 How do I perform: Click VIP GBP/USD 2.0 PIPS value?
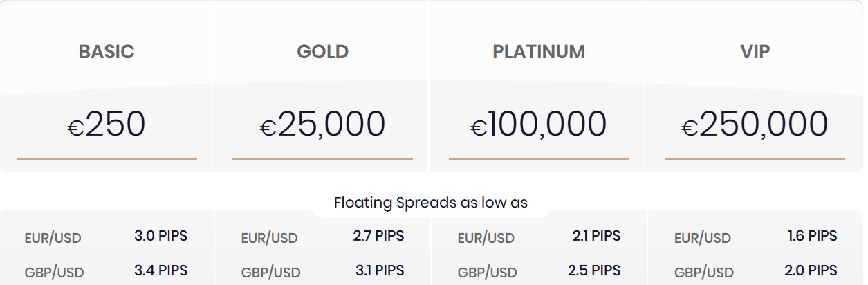pos(811,270)
